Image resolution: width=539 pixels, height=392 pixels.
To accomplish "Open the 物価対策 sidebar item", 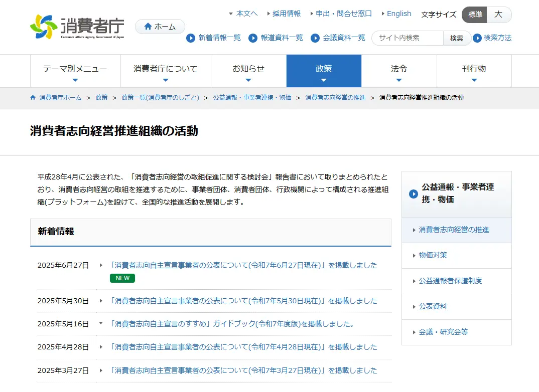I will (x=457, y=256).
